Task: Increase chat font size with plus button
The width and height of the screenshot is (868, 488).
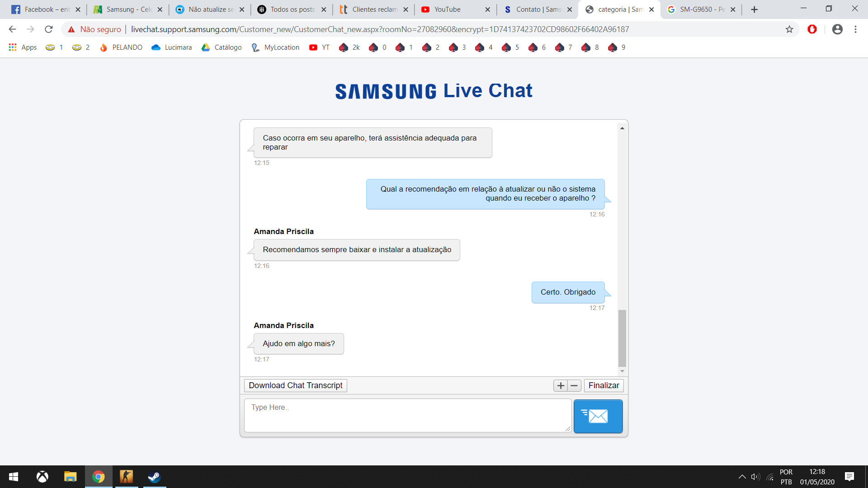Action: 561,385
